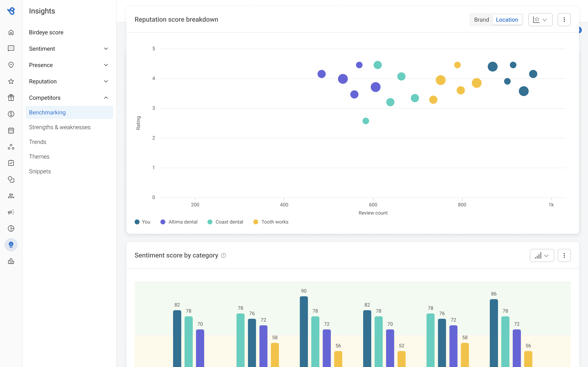
Task: Open the Referrals gift icon
Action: [11, 98]
